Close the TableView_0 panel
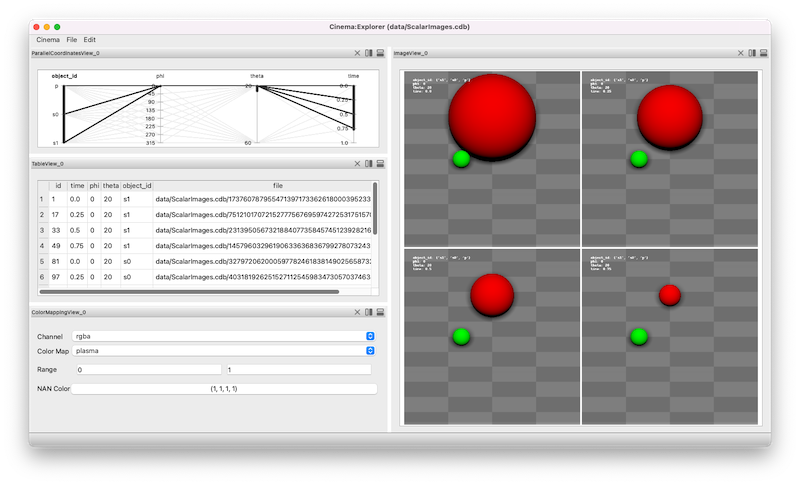 (x=357, y=164)
